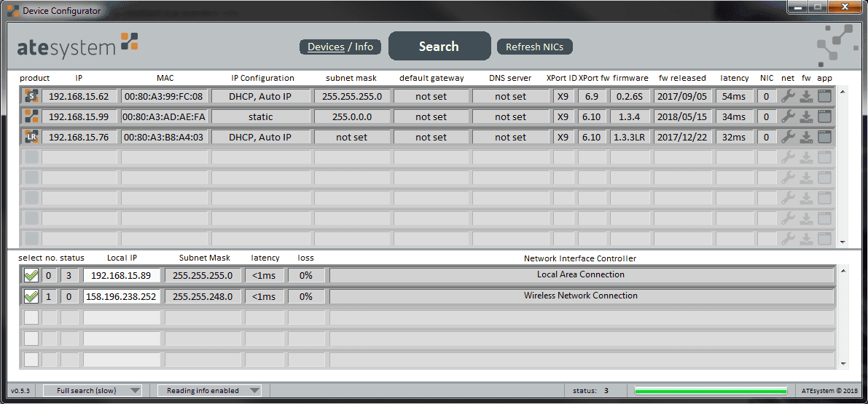Click NIC Subnet Mask cell 255.255.248.0
Screen dimensions: 868x404
203,297
